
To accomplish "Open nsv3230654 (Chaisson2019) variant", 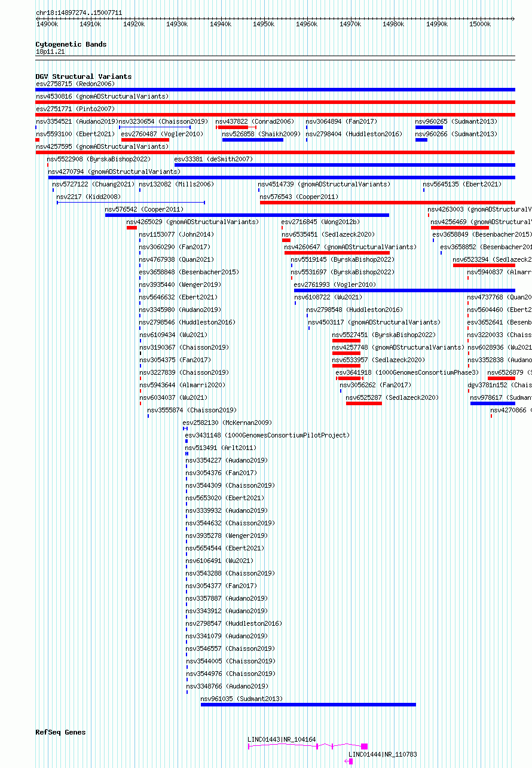I will [163, 121].
